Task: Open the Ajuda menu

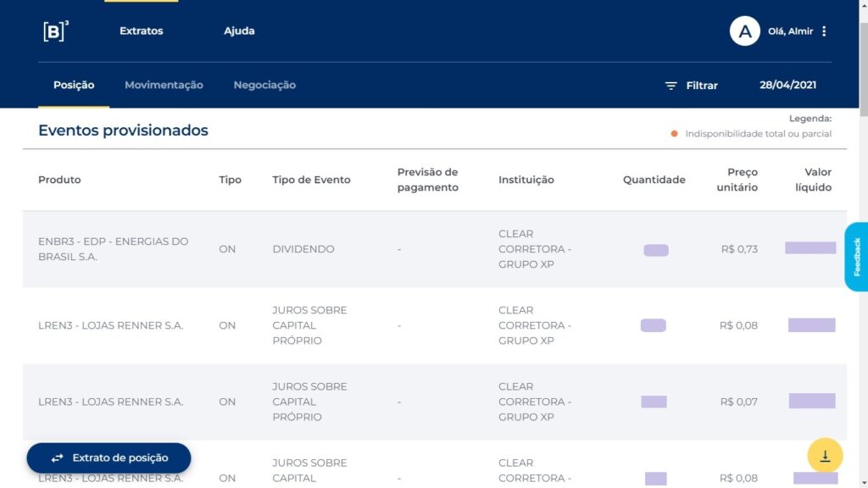Action: (239, 31)
